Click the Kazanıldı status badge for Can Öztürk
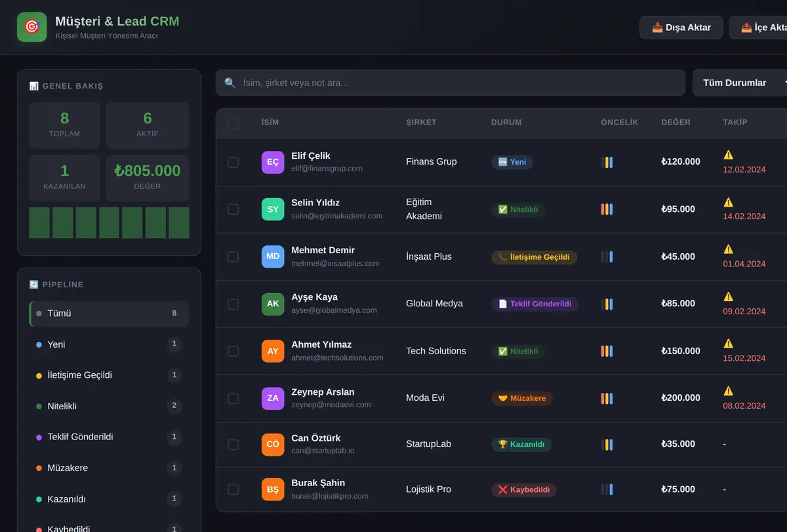The width and height of the screenshot is (787, 532). pyautogui.click(x=521, y=444)
